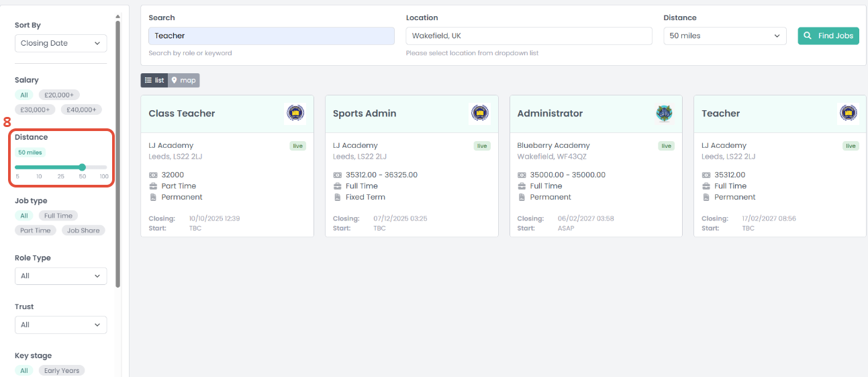Open the Class Teacher job title

point(182,114)
